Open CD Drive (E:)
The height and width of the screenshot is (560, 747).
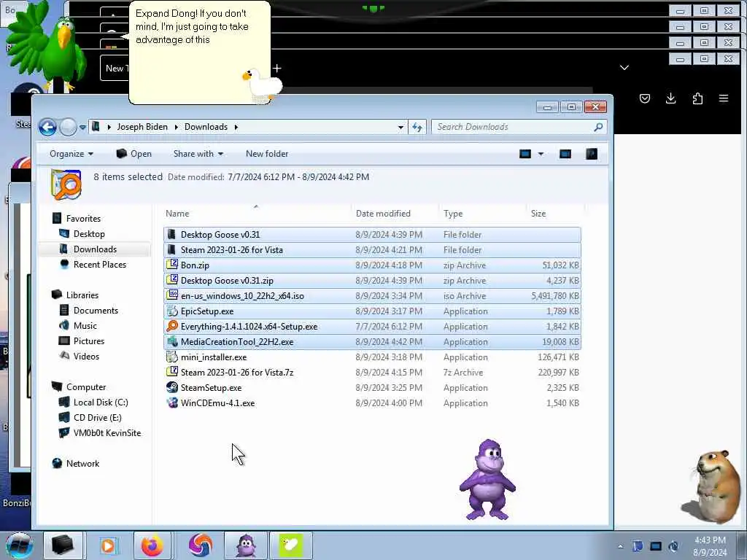97,418
